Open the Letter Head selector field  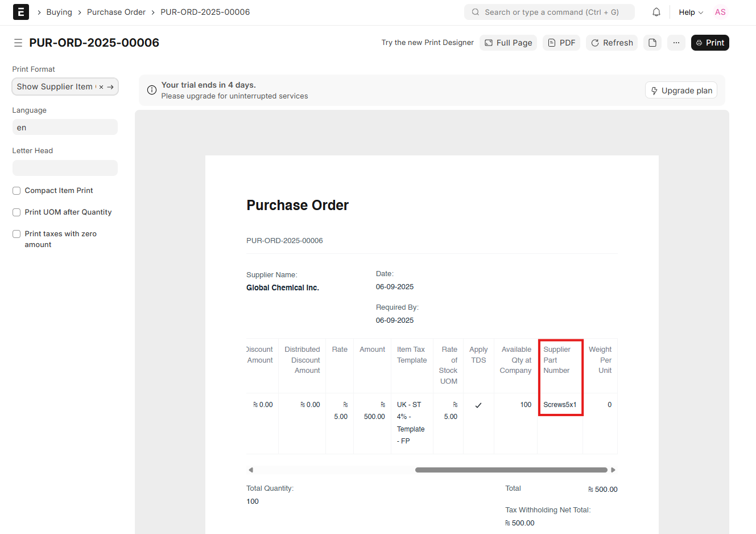[x=65, y=168]
